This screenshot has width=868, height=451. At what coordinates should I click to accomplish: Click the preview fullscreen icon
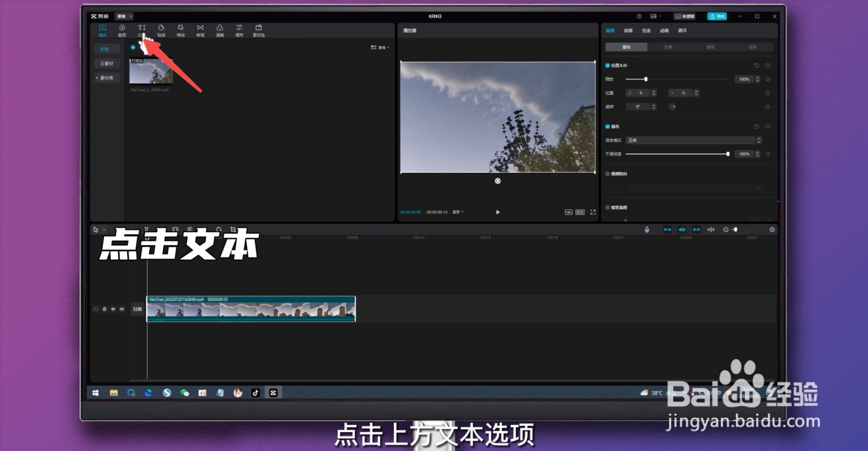(593, 212)
